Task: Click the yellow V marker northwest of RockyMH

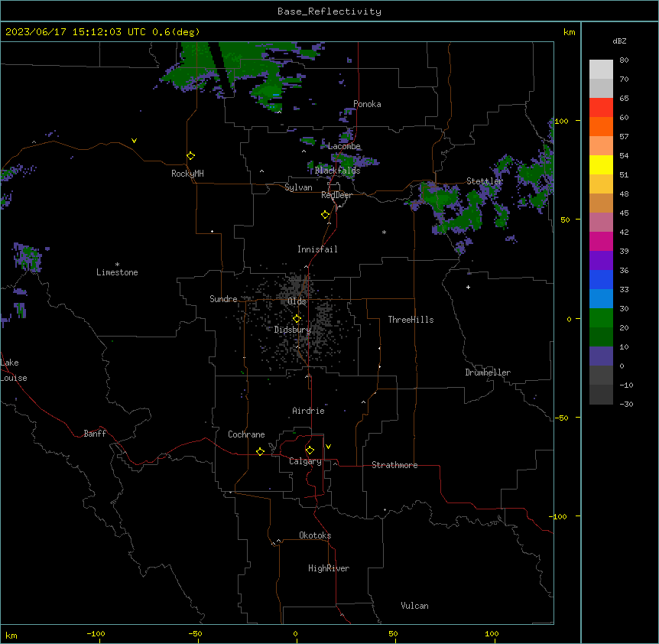Action: (x=134, y=141)
